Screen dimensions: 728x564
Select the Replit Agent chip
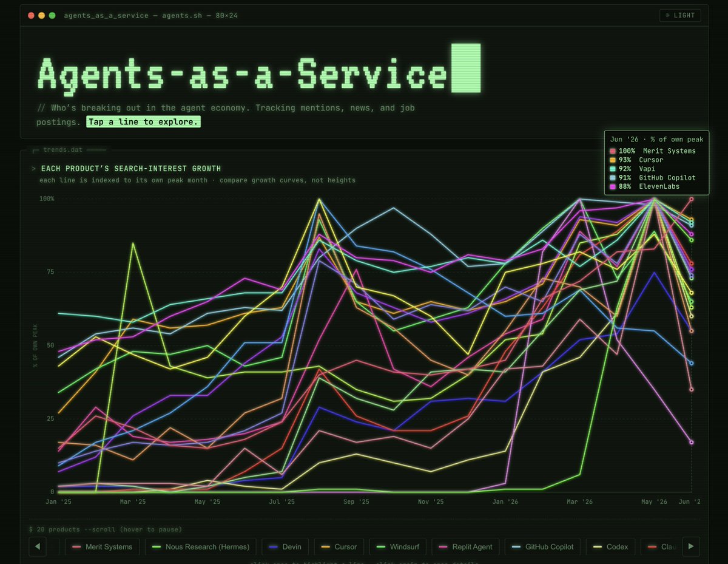pyautogui.click(x=466, y=547)
